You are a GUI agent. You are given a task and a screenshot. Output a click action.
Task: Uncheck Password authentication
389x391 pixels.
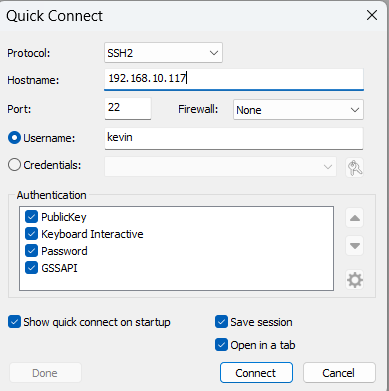click(31, 251)
